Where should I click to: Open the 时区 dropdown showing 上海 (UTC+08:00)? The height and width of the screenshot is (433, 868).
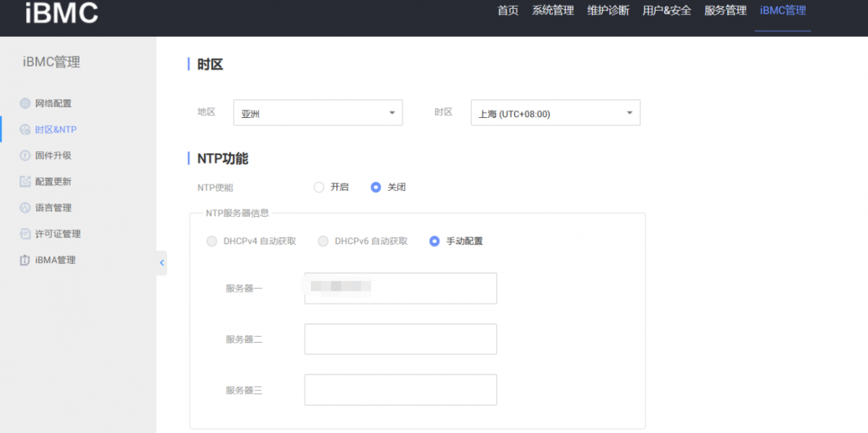coord(555,113)
